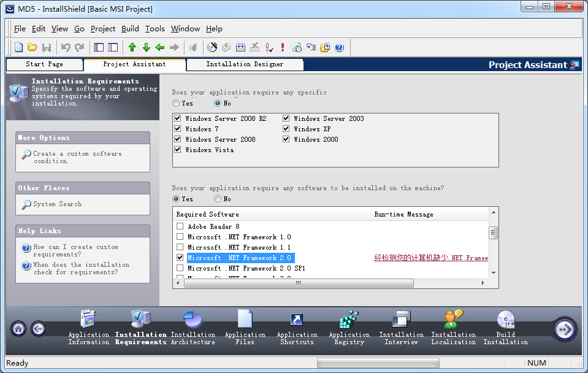Open the File menu

tap(20, 29)
